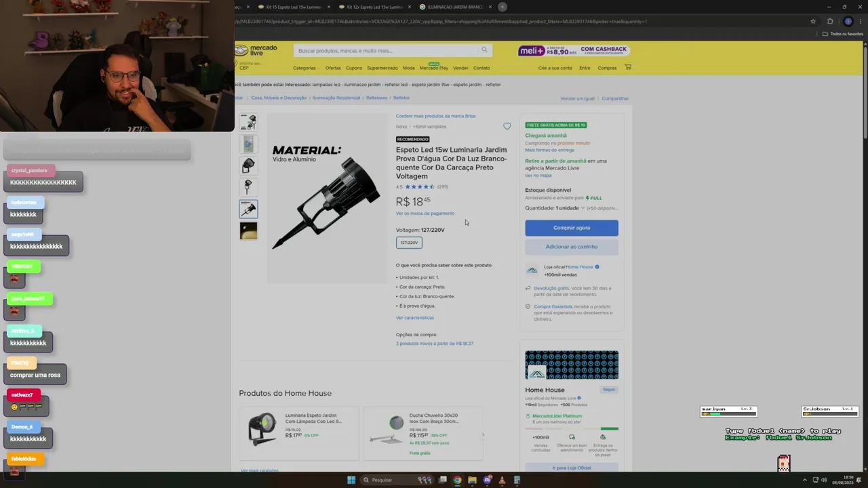This screenshot has width=868, height=488.
Task: Click the Entre login link
Action: [x=585, y=68]
